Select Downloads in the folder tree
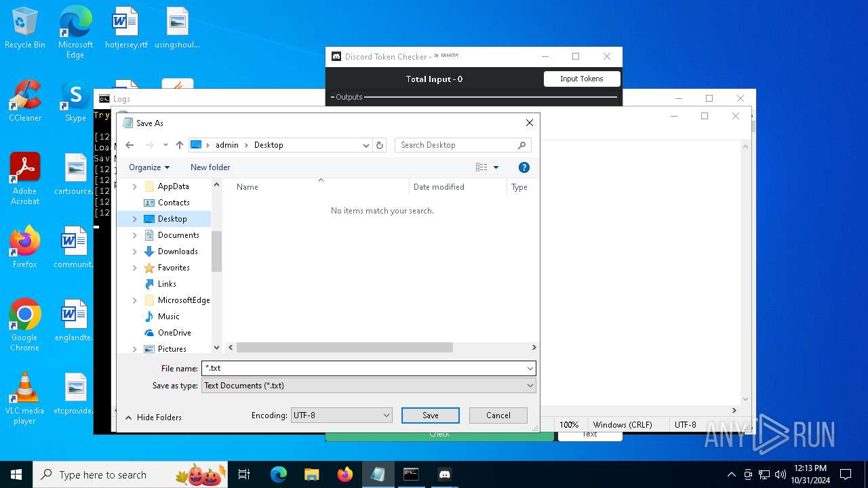868x488 pixels. [178, 251]
